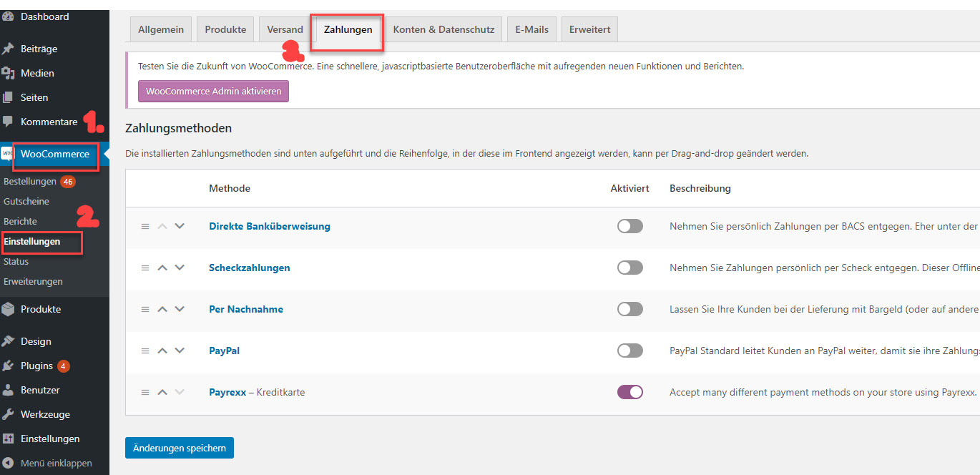
Task: Move Per Nachnahme up with arrow
Action: coord(162,309)
